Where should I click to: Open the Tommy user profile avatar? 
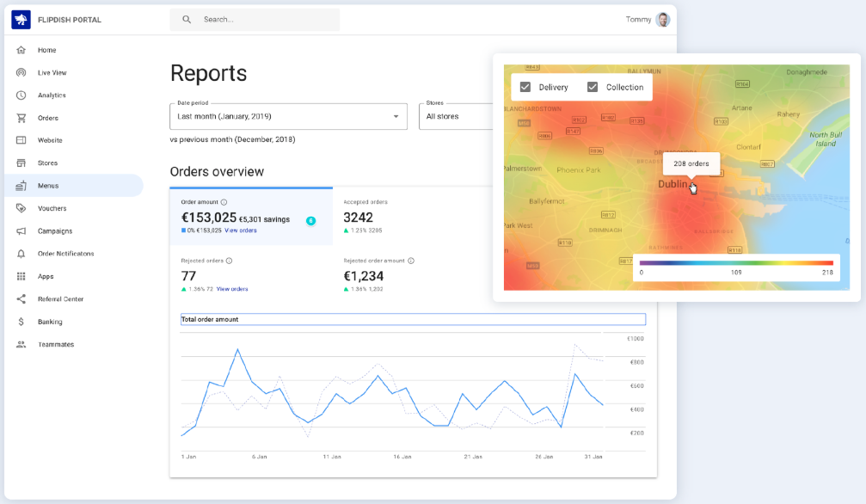pyautogui.click(x=663, y=19)
